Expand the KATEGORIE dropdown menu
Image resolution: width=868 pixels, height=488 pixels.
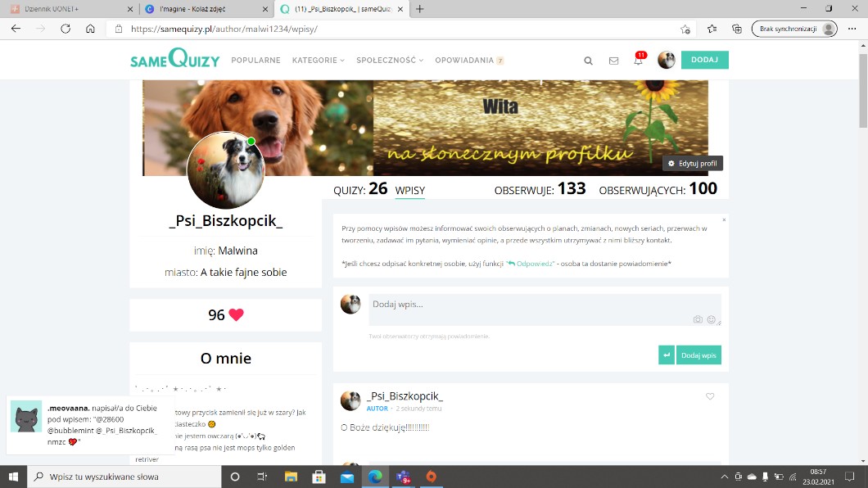[318, 61]
